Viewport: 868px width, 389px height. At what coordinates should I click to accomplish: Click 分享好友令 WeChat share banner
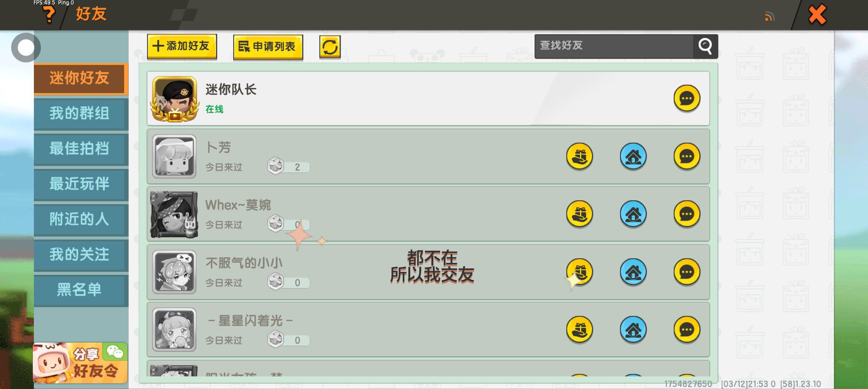coord(80,363)
